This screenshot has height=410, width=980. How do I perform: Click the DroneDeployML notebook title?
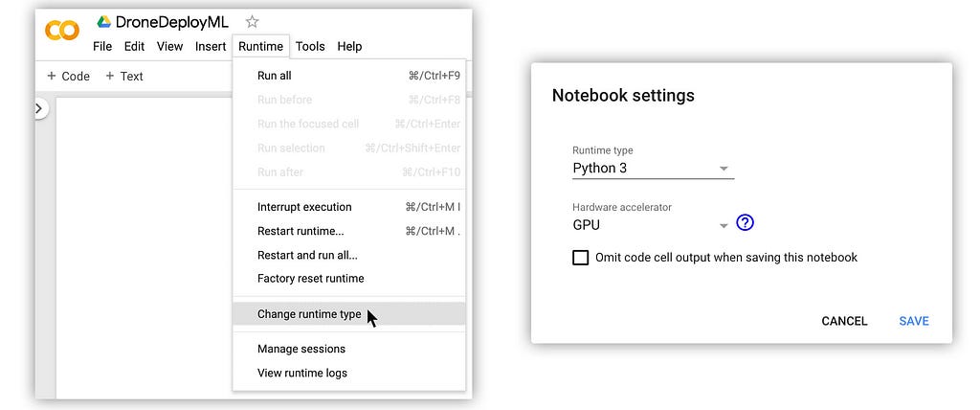172,23
